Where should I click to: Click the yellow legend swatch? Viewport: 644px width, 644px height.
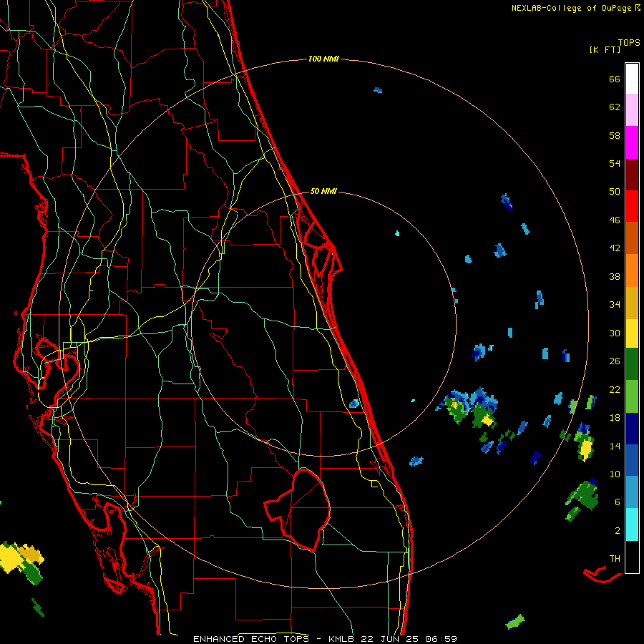[x=632, y=333]
